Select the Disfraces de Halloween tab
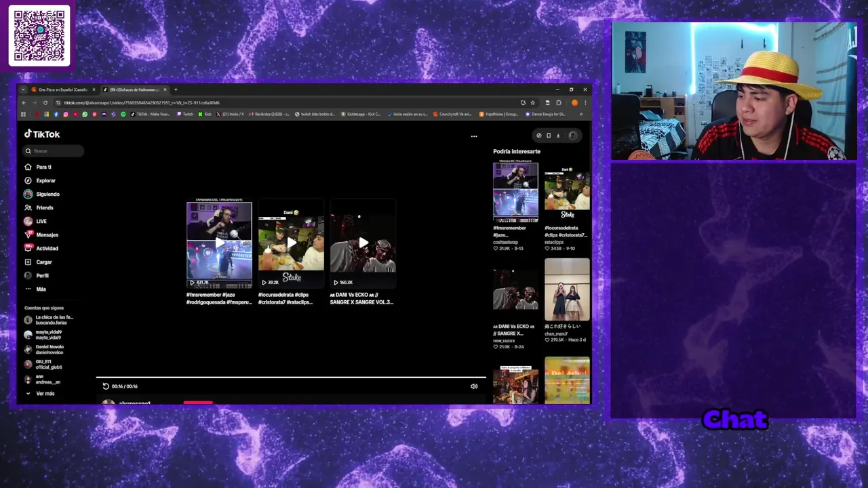 [134, 89]
